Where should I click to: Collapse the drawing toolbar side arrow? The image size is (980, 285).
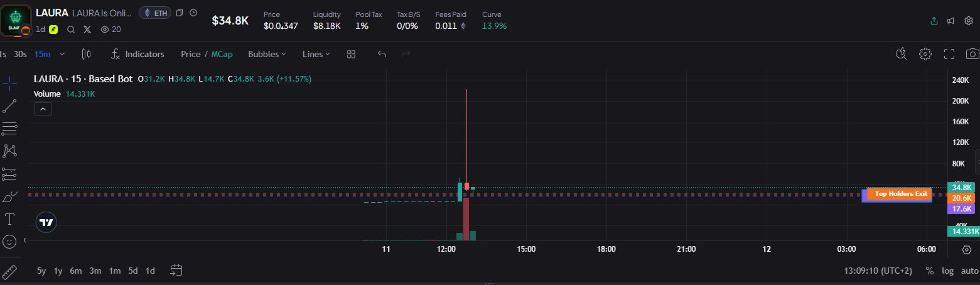coord(25,240)
